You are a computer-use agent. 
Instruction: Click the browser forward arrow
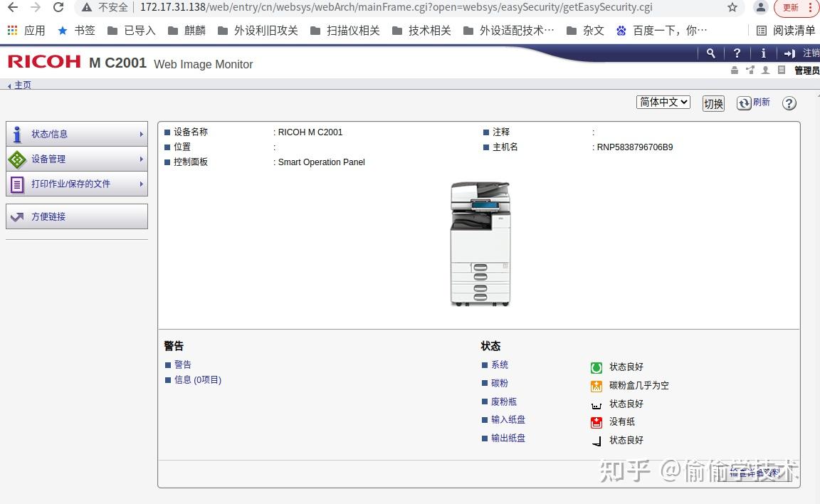(35, 7)
